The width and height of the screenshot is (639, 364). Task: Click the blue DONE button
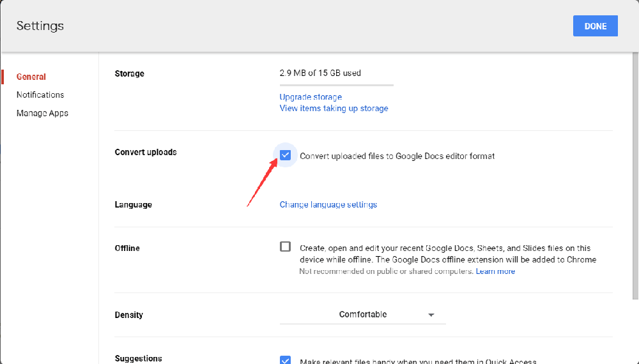[595, 26]
